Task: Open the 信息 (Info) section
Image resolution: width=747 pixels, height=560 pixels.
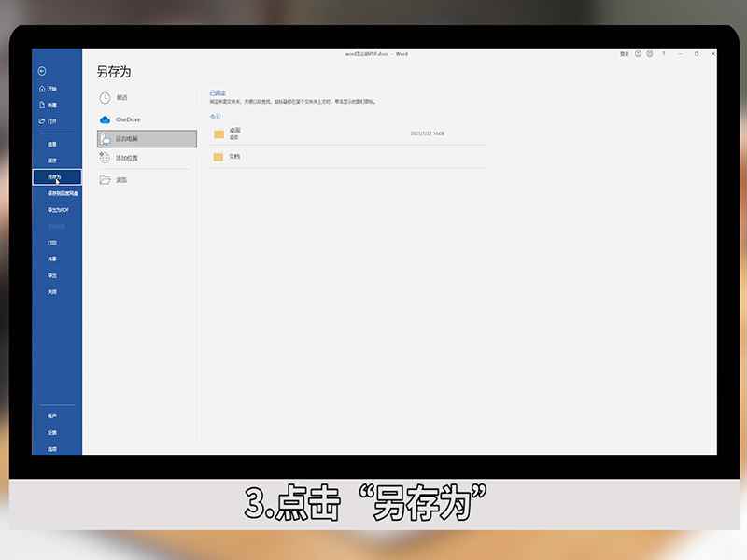Action: (51, 145)
